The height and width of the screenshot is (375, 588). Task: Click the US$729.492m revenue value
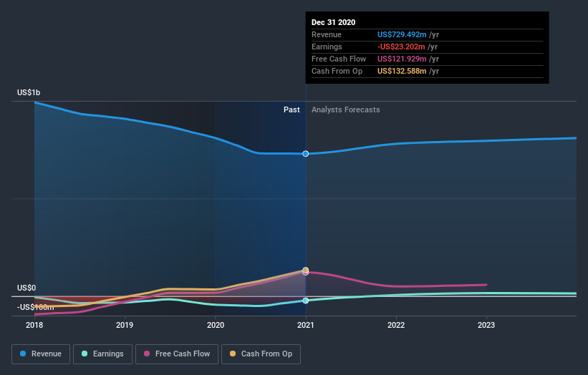pyautogui.click(x=402, y=34)
